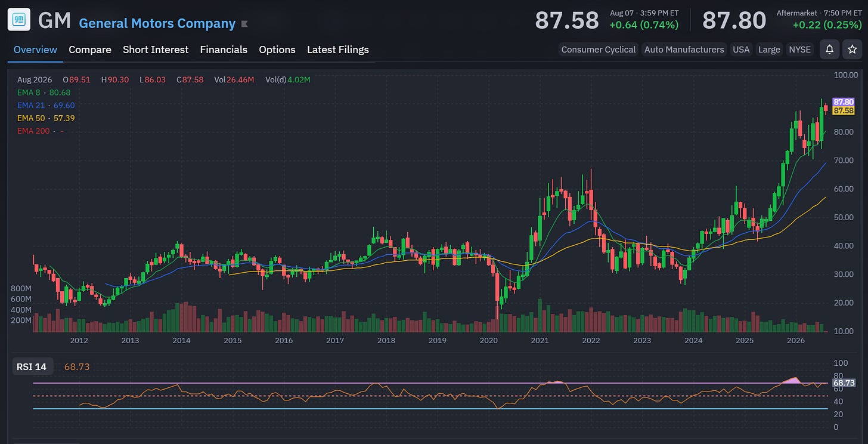
Task: Click the flag icon beside General Motors Company
Action: 244,24
